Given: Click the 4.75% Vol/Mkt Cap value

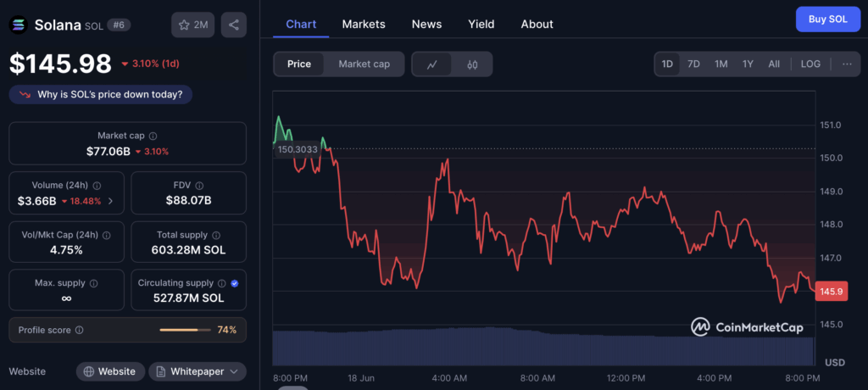Looking at the screenshot, I should (x=66, y=250).
